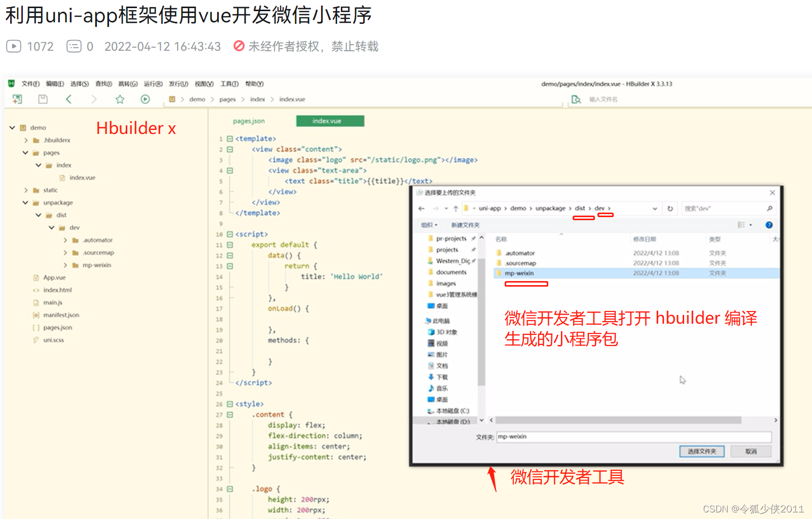The height and width of the screenshot is (519, 812).
Task: Click the dialog help question icon
Action: pyautogui.click(x=769, y=225)
